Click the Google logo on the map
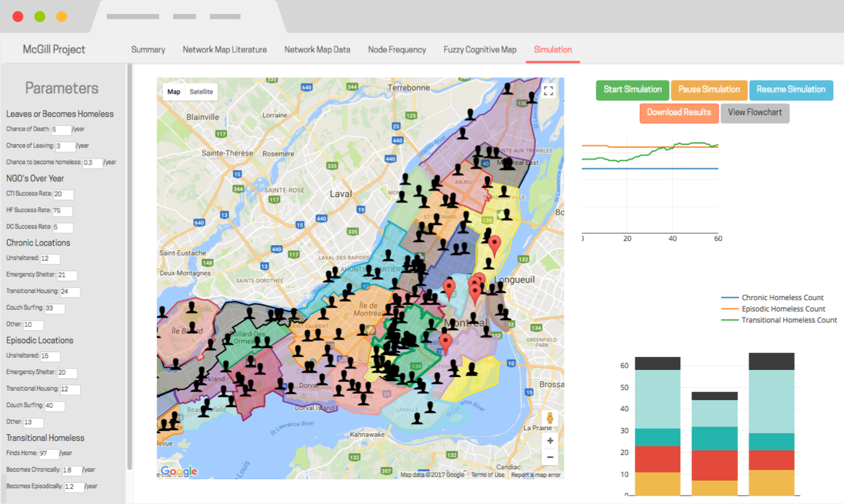 pyautogui.click(x=178, y=471)
